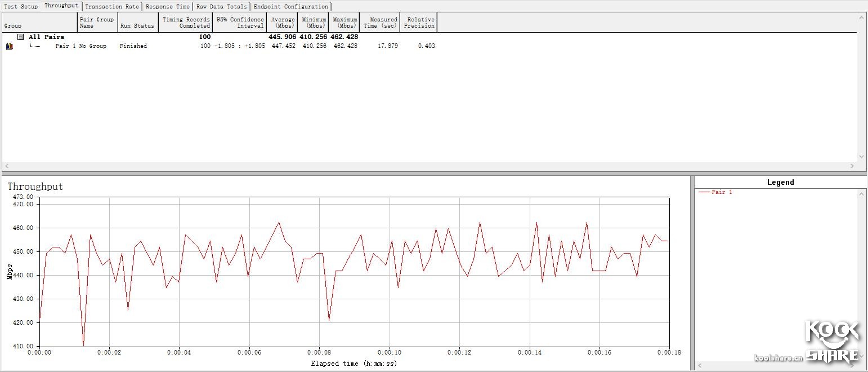Select the Pair 1 No Group row
Screen dimensions: 868x372
(x=80, y=46)
